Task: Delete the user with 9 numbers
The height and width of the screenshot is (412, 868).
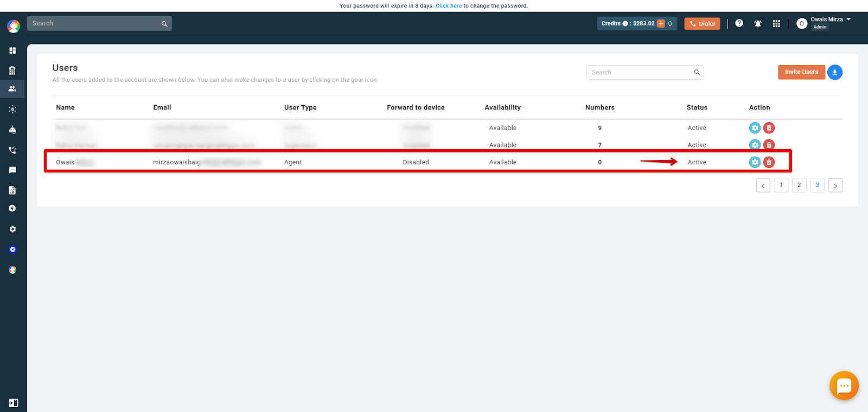Action: coord(769,128)
